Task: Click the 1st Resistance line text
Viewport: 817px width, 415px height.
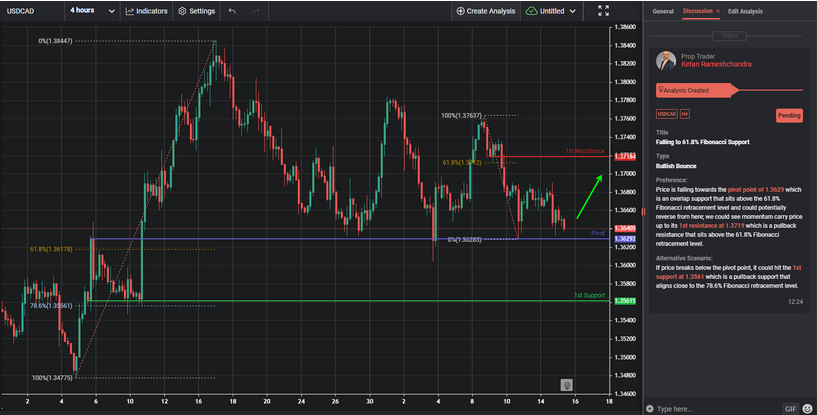Action: [x=585, y=151]
